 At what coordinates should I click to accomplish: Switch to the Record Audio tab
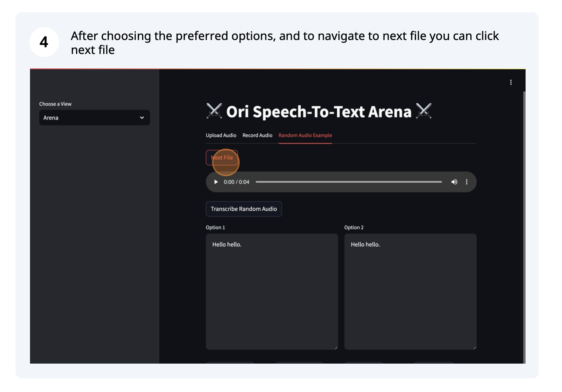click(x=257, y=135)
